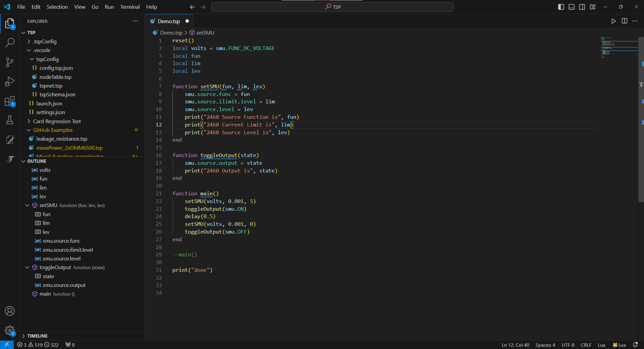Expand the Timeline section
Viewport: 644px width, 349px height.
pos(37,336)
